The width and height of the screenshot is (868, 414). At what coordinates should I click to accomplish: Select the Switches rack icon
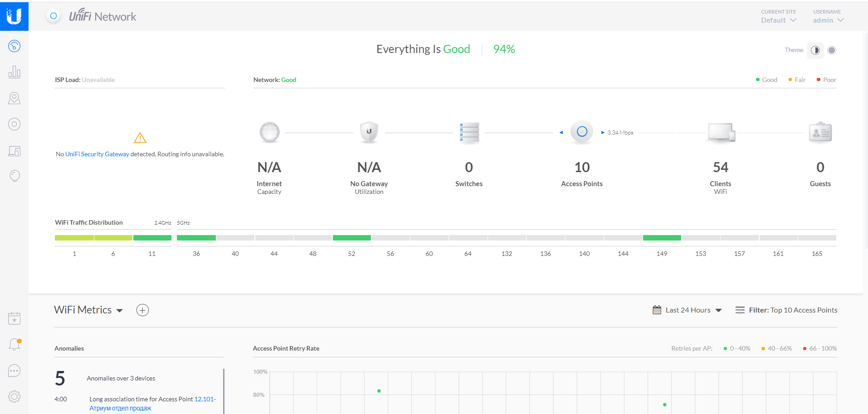[x=469, y=133]
